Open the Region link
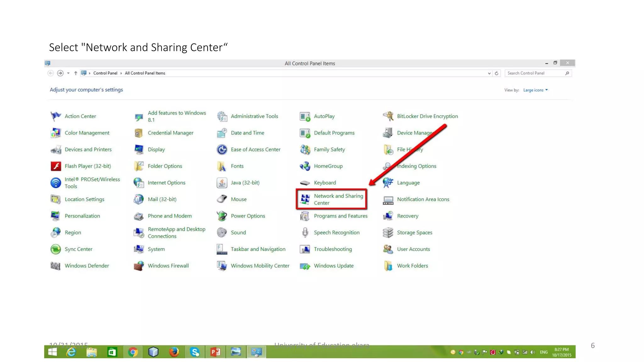 73,233
